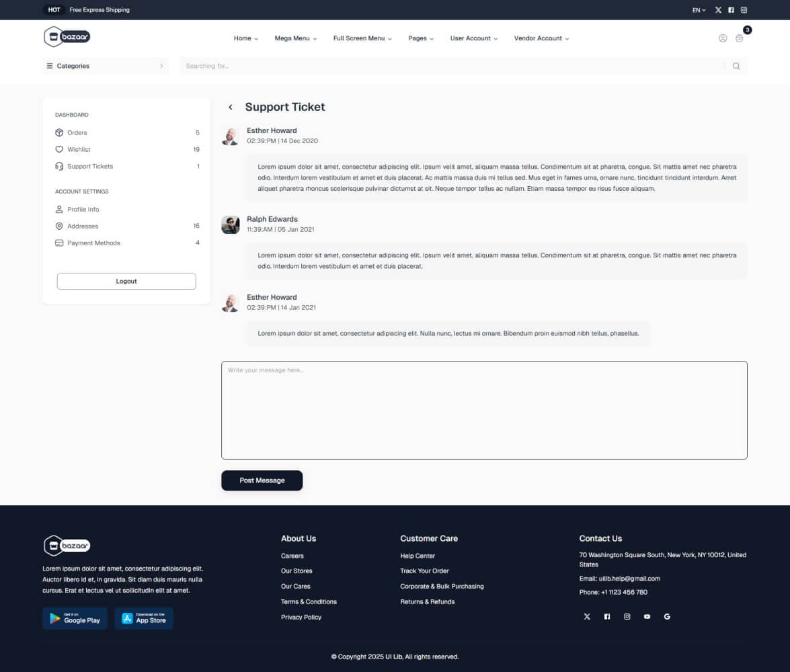Open Addresses via the map pin icon
This screenshot has height=672, width=790.
(x=59, y=226)
